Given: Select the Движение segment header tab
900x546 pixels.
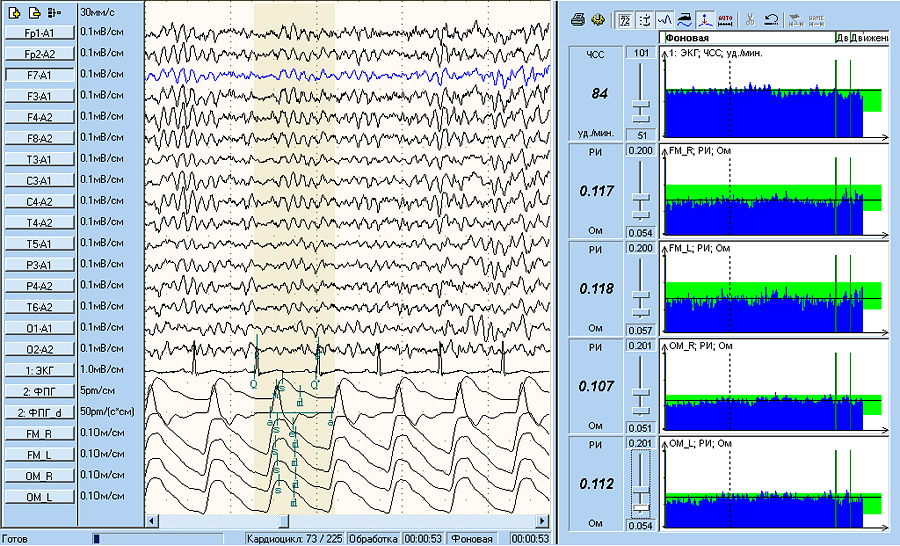Looking at the screenshot, I should point(867,37).
